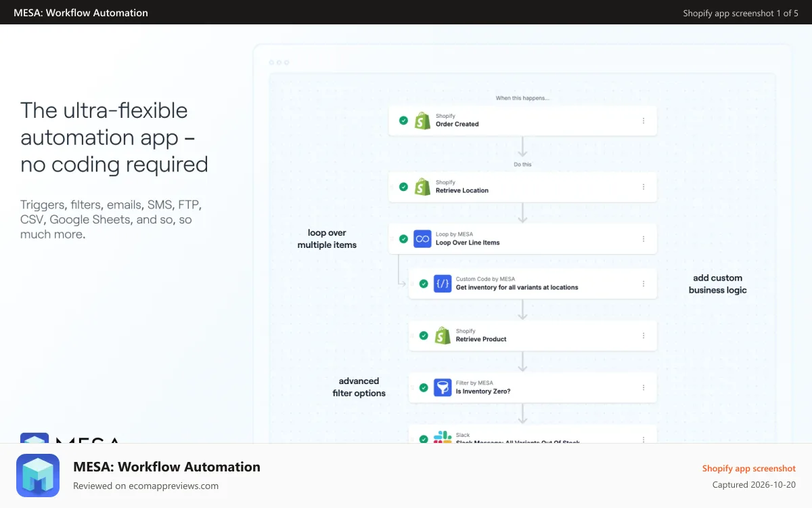
Task: Open the Retrieve Location step
Action: point(522,187)
